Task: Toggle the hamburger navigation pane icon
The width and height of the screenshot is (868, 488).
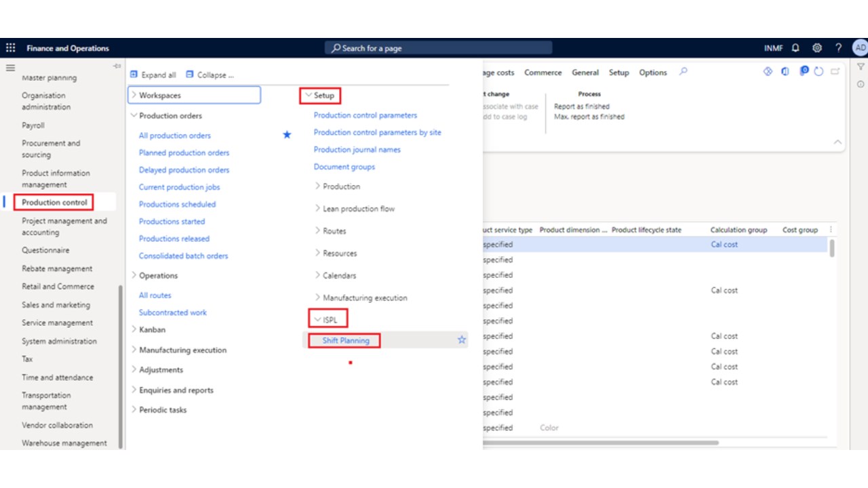Action: (x=10, y=68)
